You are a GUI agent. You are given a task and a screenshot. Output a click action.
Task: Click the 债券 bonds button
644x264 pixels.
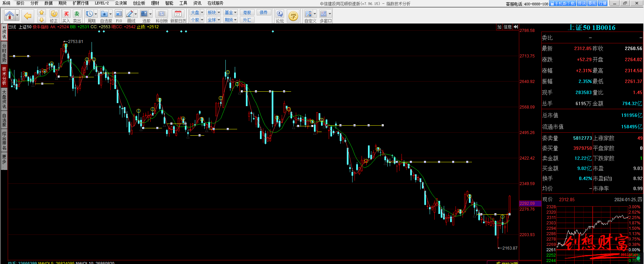click(264, 12)
